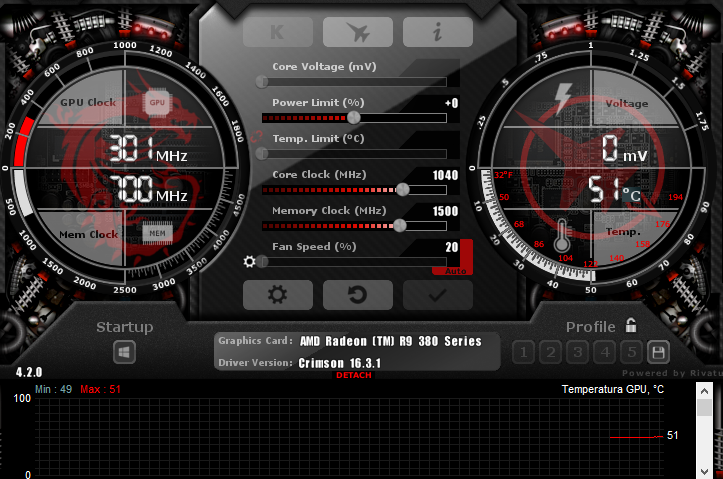Select profile slot 1
Viewport: 723px width, 479px height.
click(523, 353)
